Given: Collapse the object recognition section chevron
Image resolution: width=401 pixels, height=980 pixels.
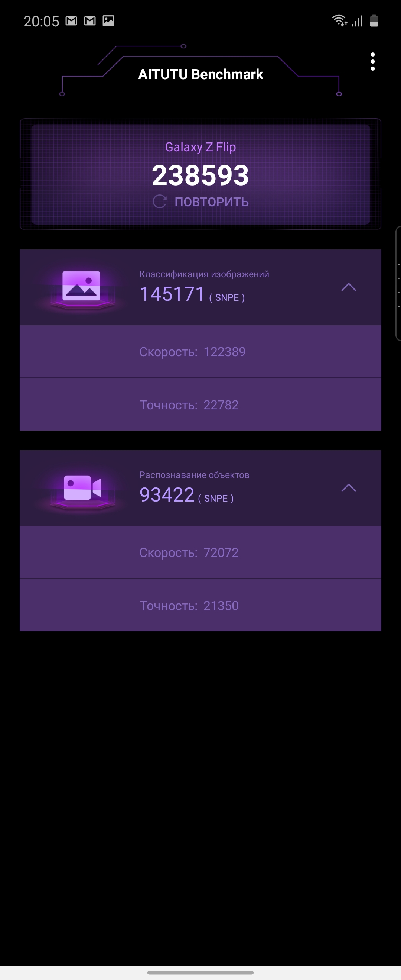Looking at the screenshot, I should point(349,488).
